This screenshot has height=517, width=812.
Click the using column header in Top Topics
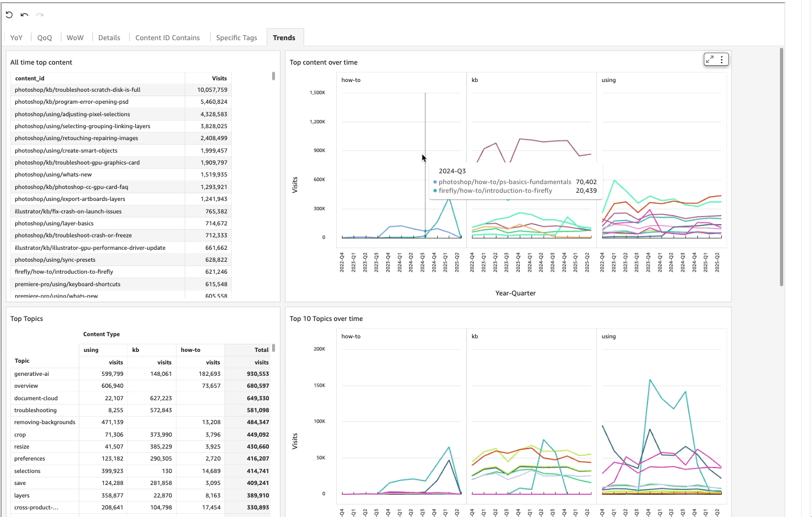point(91,350)
